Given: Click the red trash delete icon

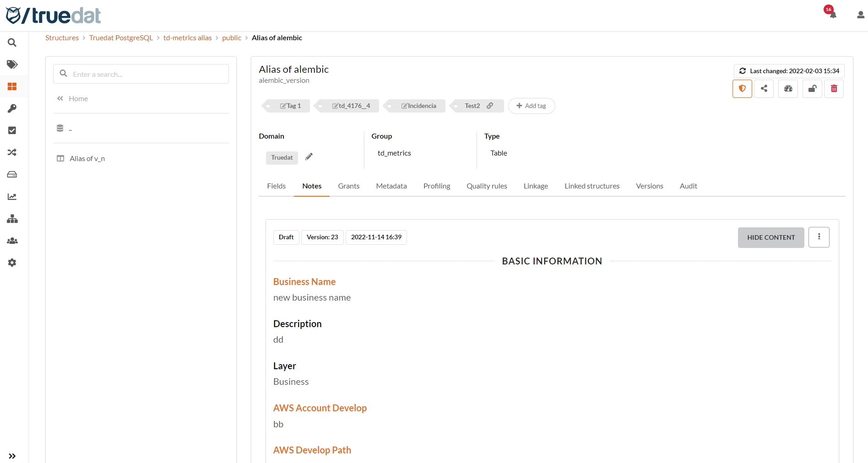Looking at the screenshot, I should click(834, 89).
